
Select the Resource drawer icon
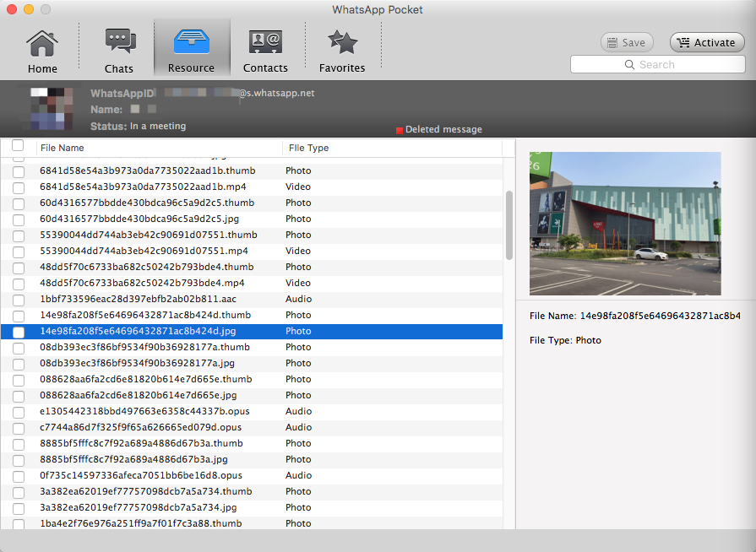tap(192, 41)
